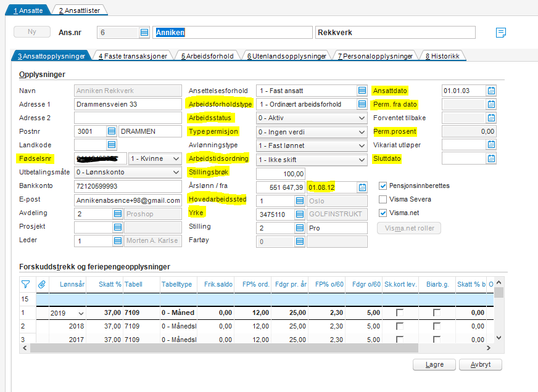The height and width of the screenshot is (392, 538).
Task: Switch to the Arbeidsforhold tab
Action: coord(207,56)
